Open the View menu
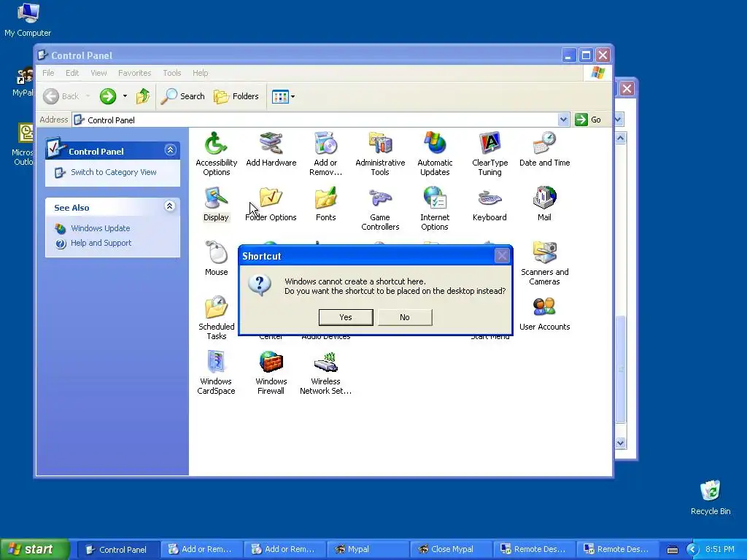The width and height of the screenshot is (747, 560). click(x=98, y=73)
